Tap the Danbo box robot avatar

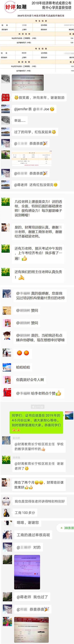7,310
